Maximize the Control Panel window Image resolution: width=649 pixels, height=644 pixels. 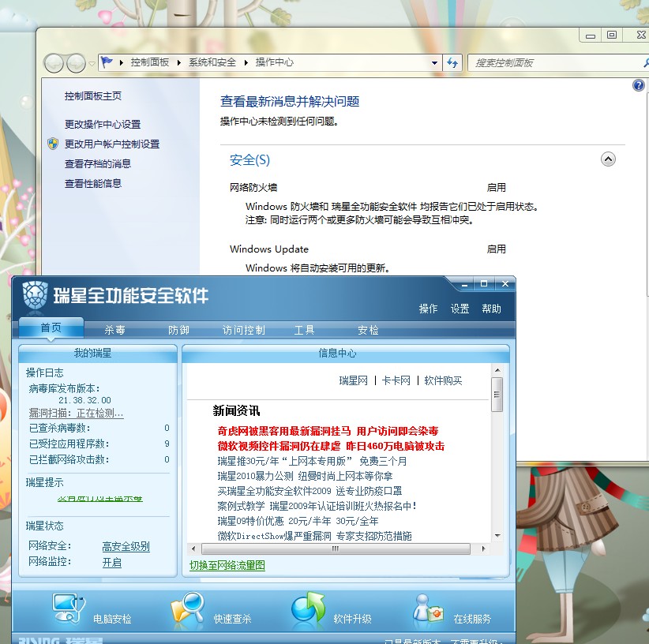pyautogui.click(x=612, y=36)
